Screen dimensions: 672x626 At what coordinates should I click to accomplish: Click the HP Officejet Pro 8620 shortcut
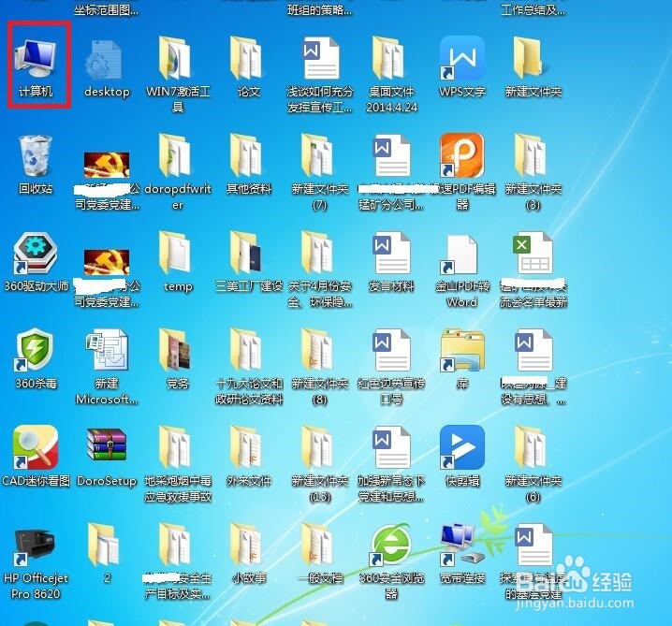[36, 546]
